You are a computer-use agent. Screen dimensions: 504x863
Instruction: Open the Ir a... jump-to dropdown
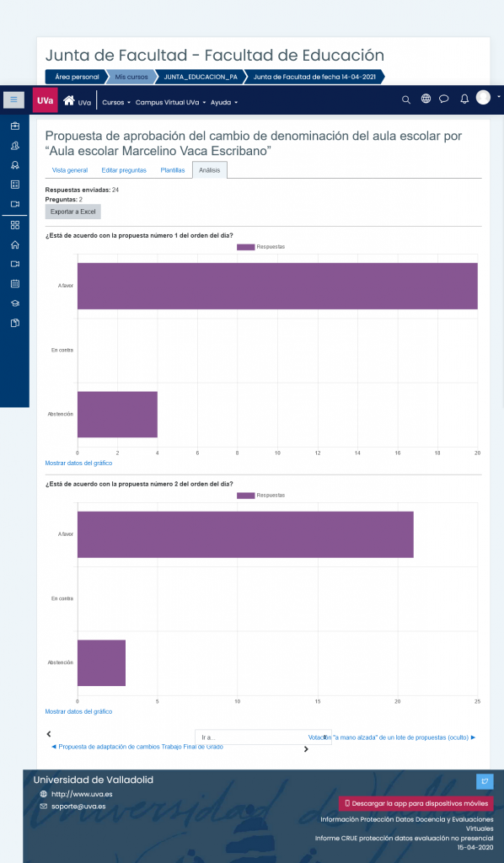(x=263, y=737)
